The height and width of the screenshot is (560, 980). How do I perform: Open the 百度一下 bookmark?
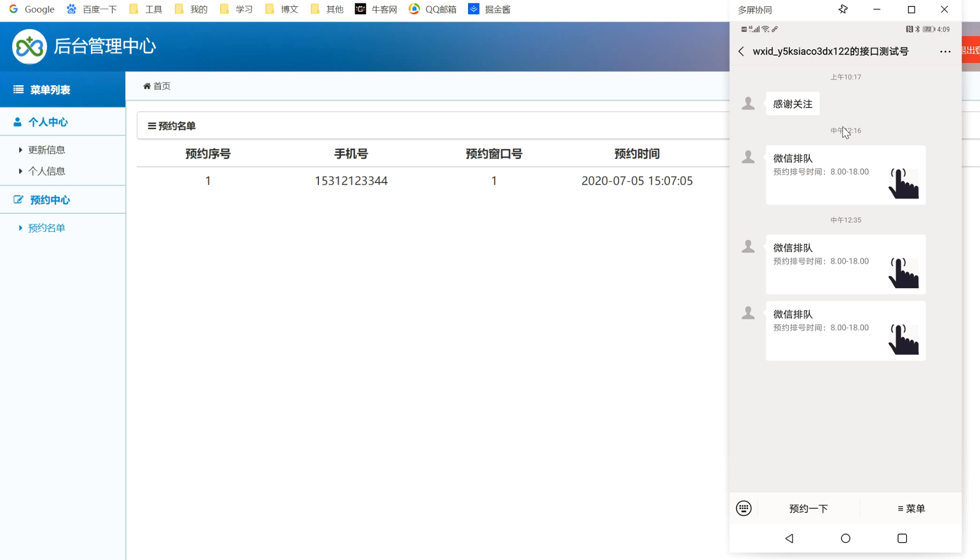point(92,9)
